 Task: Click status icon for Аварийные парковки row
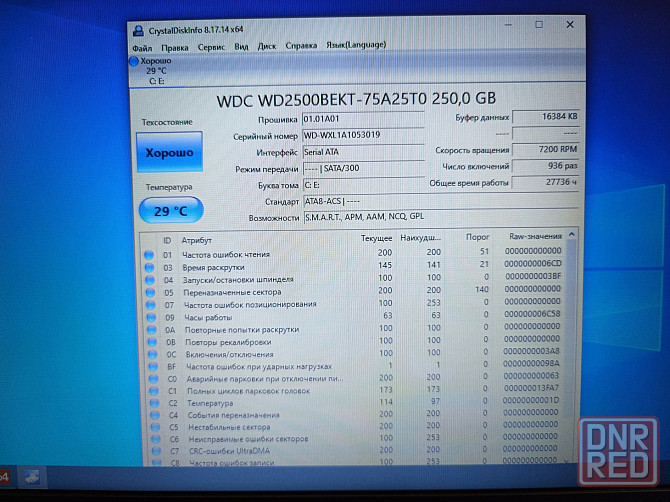[x=153, y=379]
